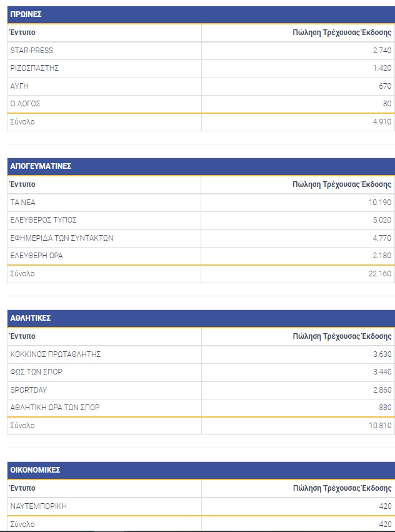
Task: Click the ΑΘΛΗΤΙΚΕΣ section header
Action: pos(31,318)
